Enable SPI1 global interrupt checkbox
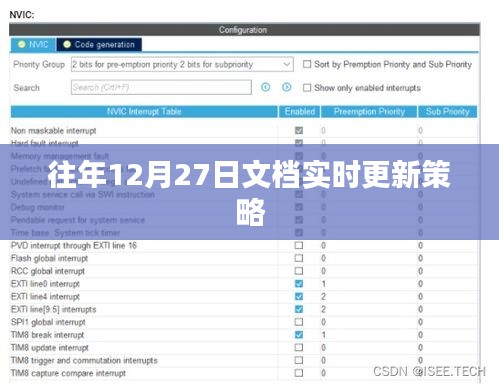The image size is (499, 385). coord(299,322)
